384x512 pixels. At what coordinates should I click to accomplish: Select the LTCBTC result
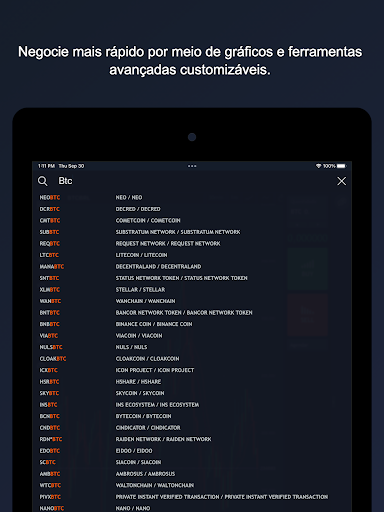coord(49,255)
